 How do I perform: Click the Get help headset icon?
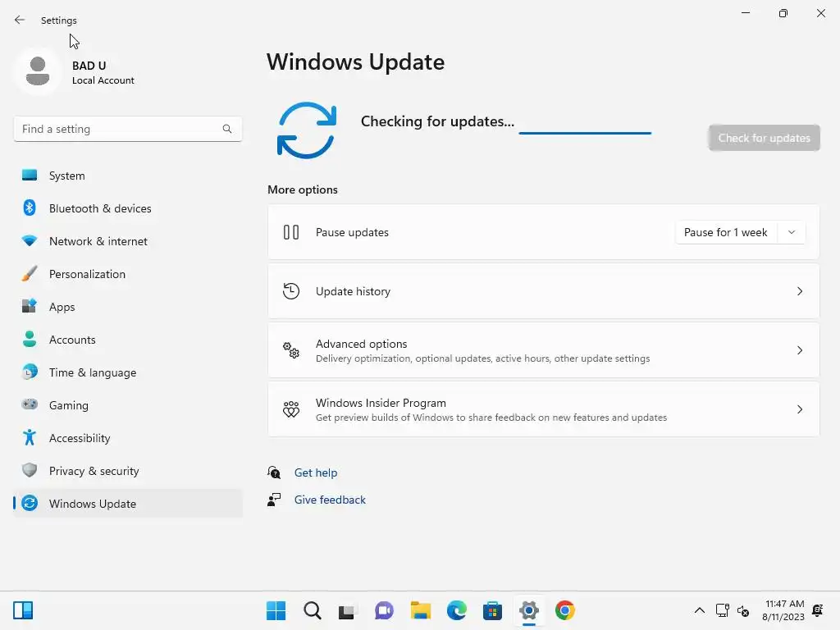coord(274,472)
